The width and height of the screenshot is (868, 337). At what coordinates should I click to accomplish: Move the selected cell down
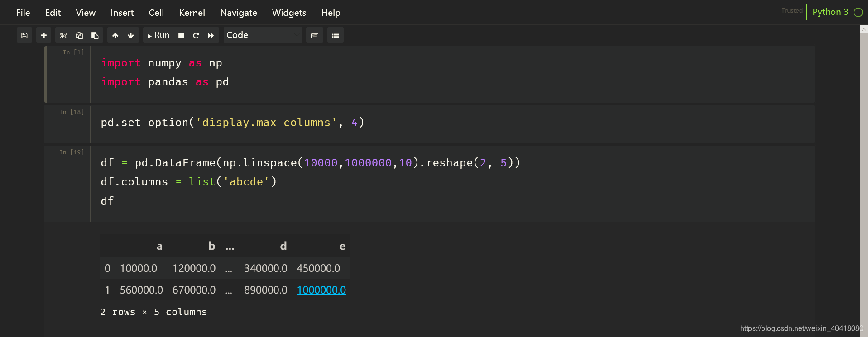click(131, 35)
